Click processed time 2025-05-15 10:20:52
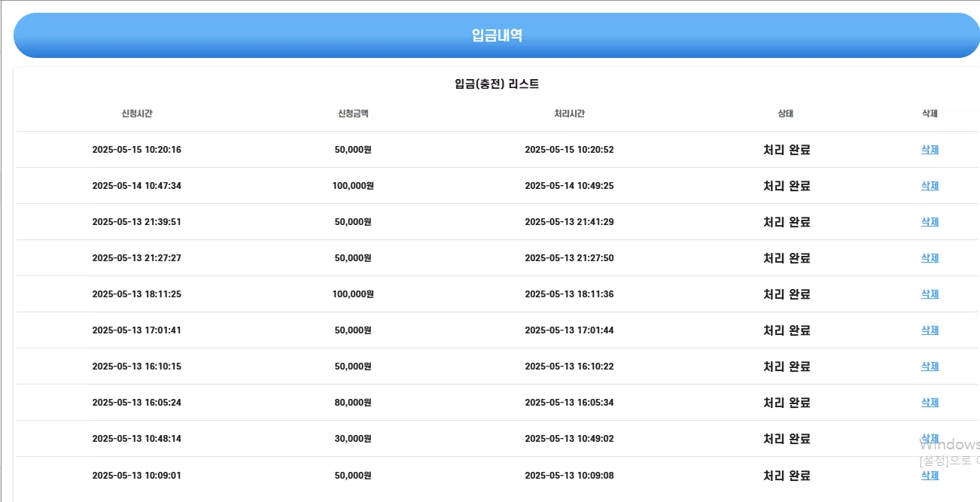Image resolution: width=980 pixels, height=502 pixels. click(x=569, y=150)
